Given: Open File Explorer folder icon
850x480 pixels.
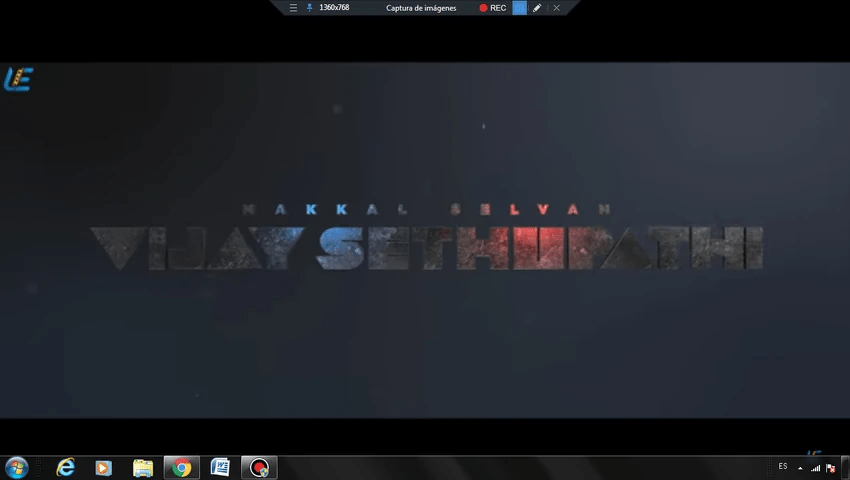Looking at the screenshot, I should click(143, 468).
